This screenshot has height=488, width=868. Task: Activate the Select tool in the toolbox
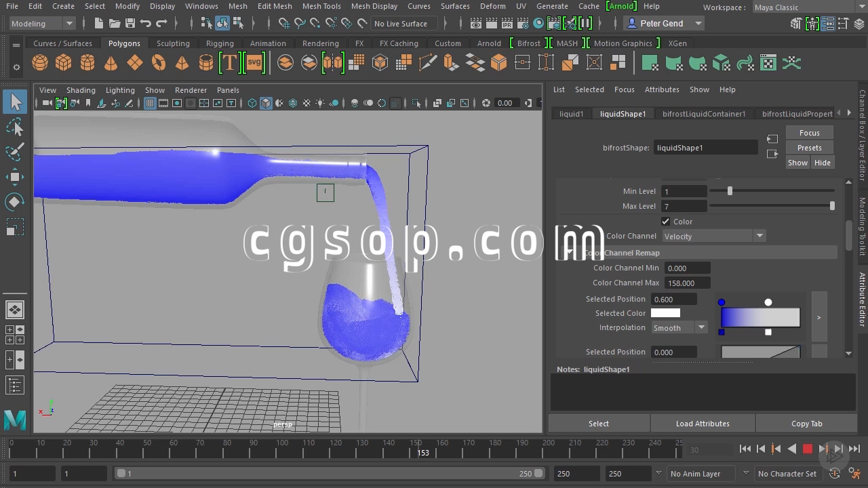pyautogui.click(x=15, y=102)
